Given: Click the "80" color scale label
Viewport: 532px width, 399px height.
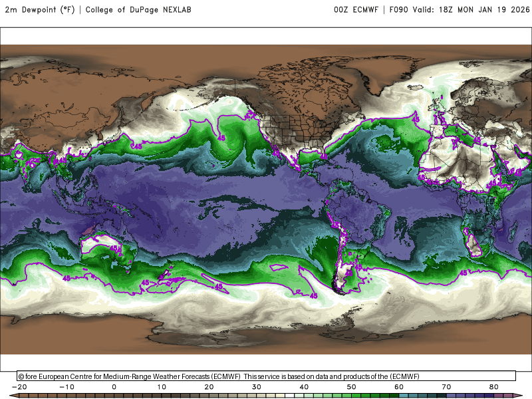Looking at the screenshot, I should [494, 387].
